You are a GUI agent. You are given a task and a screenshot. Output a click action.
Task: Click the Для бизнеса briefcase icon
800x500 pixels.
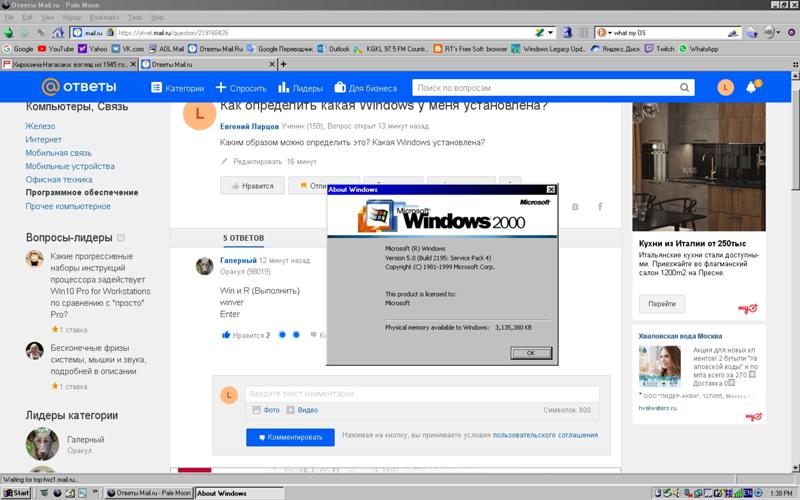click(340, 87)
